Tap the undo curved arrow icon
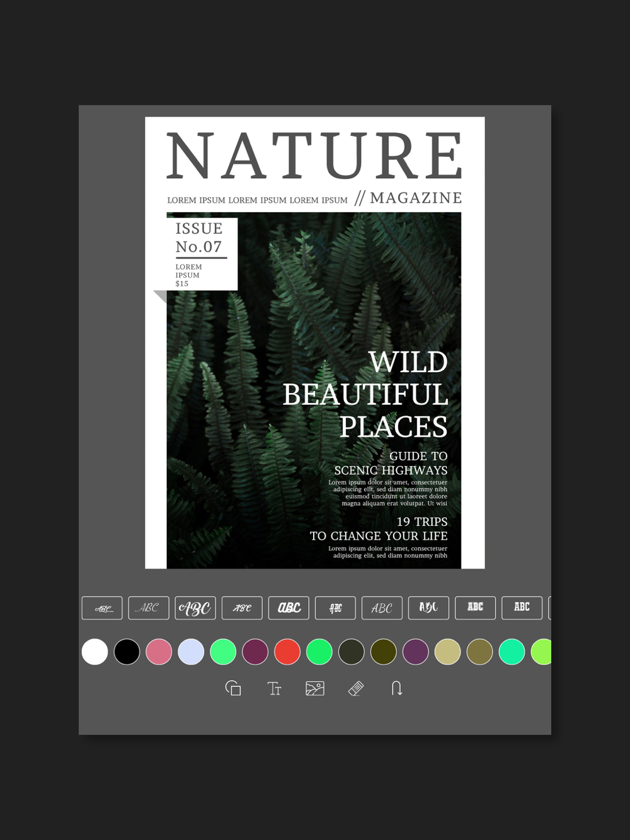 pyautogui.click(x=396, y=688)
